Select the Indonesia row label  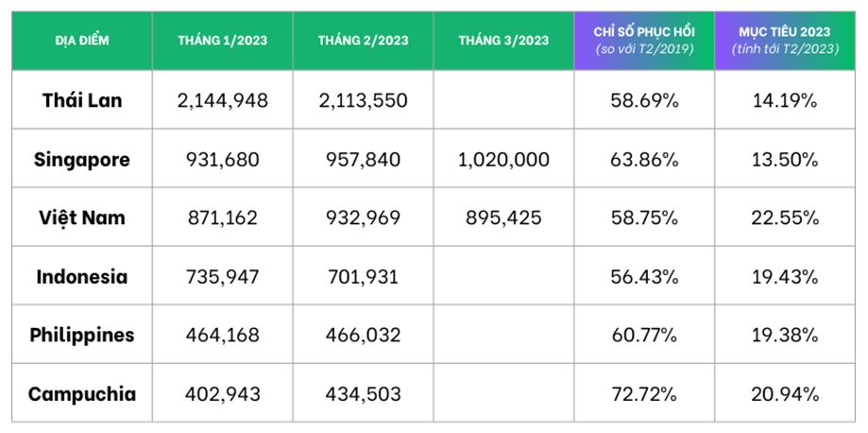(x=82, y=277)
